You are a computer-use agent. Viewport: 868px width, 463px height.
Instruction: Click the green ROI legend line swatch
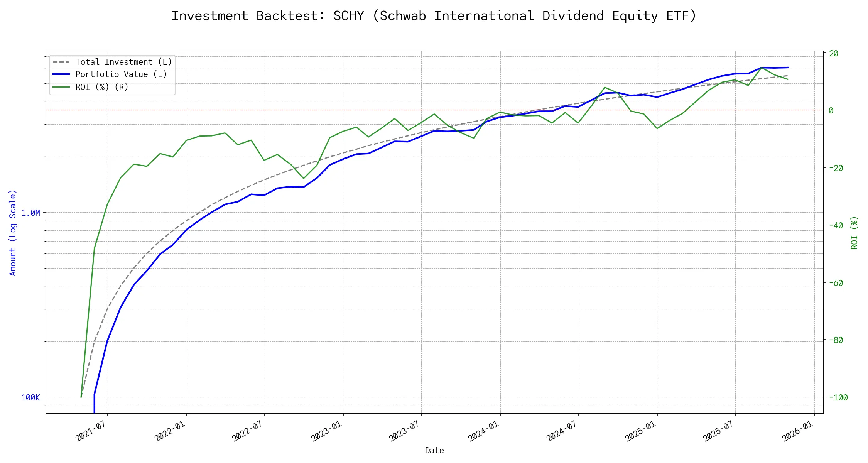click(61, 87)
